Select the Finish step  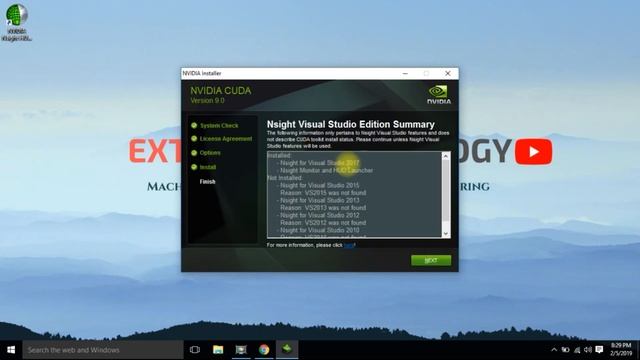coord(207,182)
